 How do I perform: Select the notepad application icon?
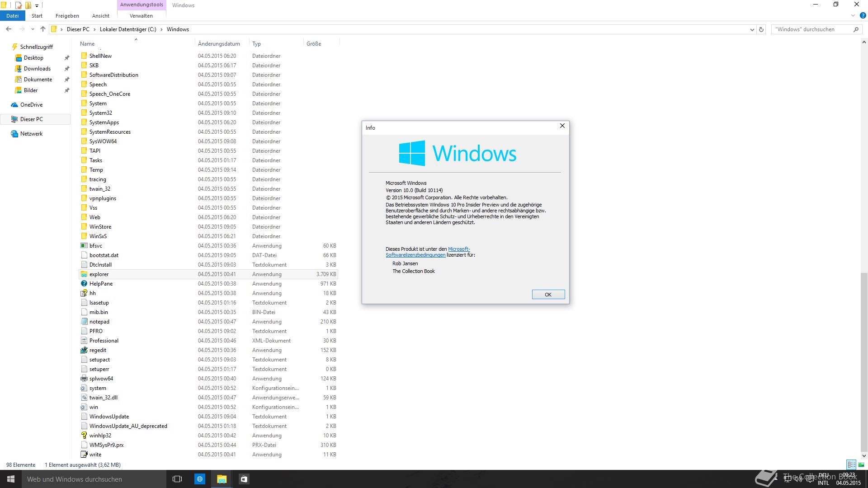click(x=84, y=322)
